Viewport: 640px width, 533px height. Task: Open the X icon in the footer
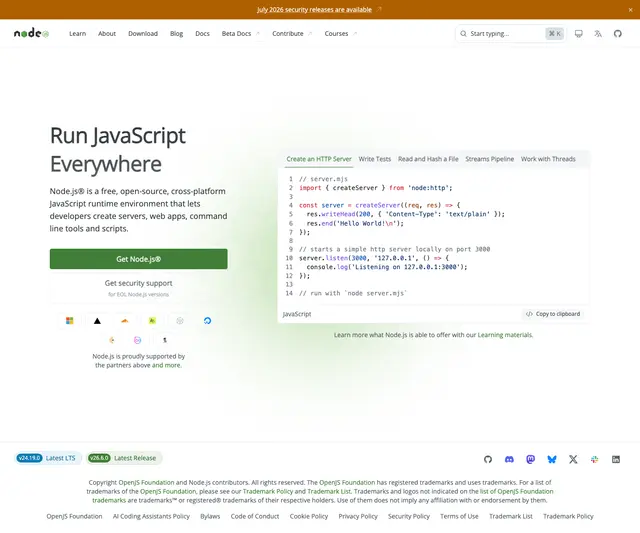point(573,459)
